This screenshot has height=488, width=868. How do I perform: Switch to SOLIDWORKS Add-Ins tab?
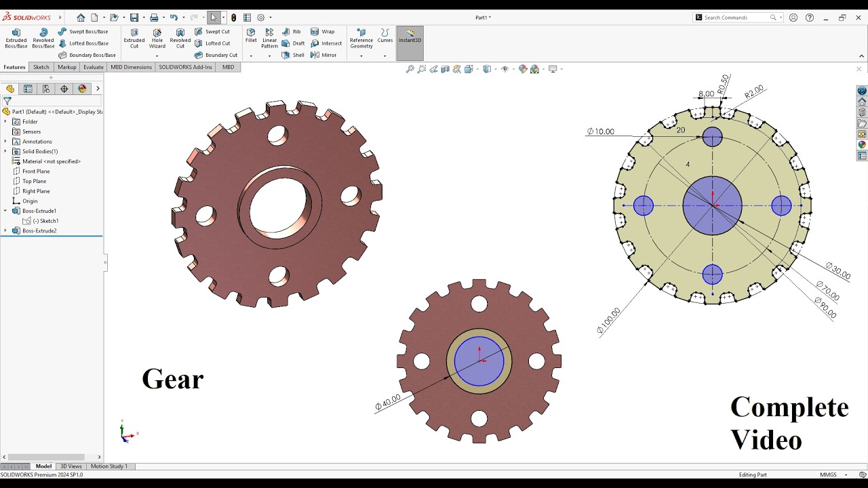186,67
